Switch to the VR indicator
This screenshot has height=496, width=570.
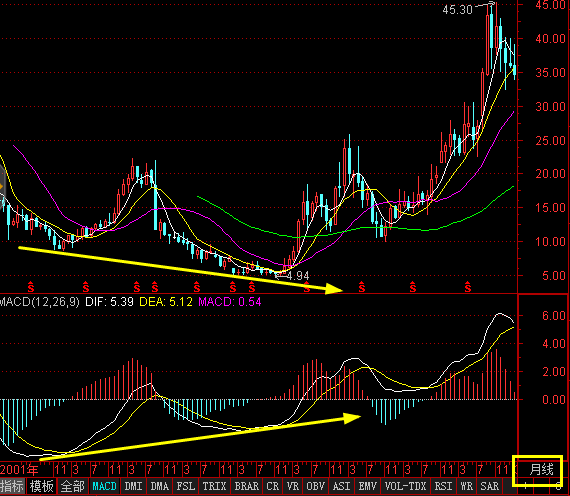click(293, 486)
